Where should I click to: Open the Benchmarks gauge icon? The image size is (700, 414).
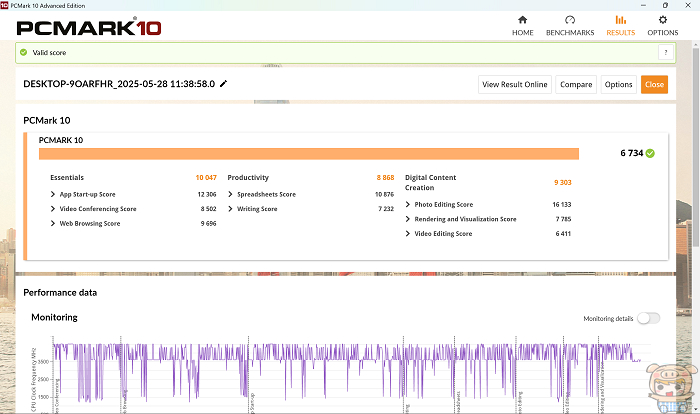pyautogui.click(x=570, y=20)
